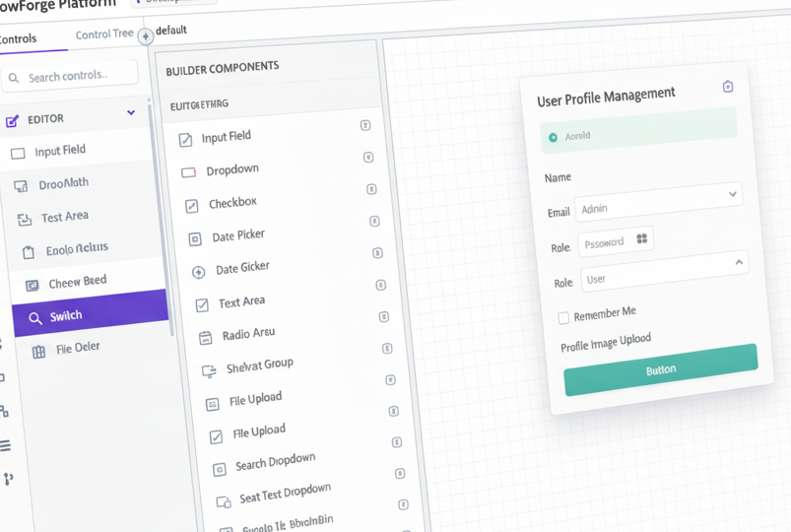Select the default tab label
791x532 pixels.
[171, 31]
